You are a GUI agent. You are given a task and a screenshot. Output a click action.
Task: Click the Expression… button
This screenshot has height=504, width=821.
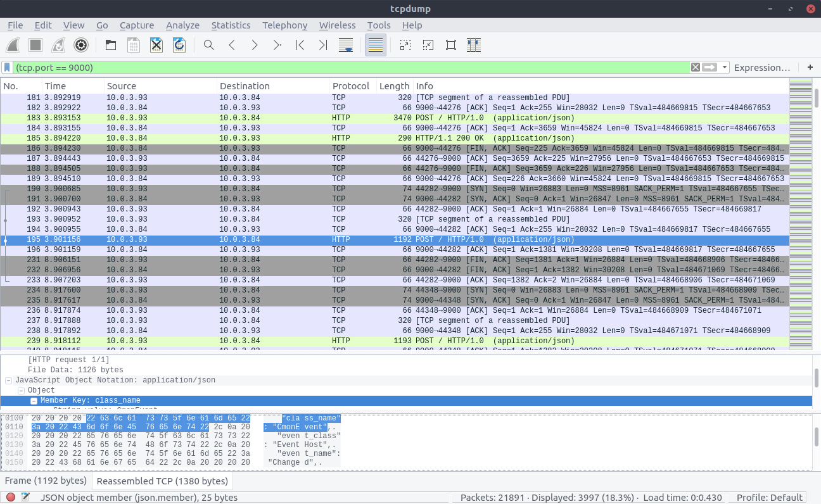[762, 68]
